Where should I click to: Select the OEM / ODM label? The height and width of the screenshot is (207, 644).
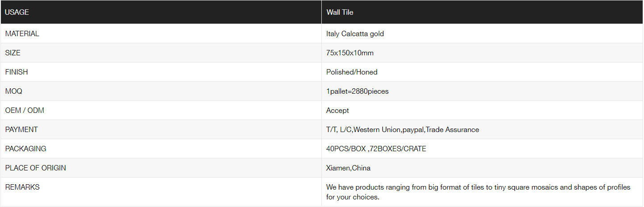click(x=25, y=110)
